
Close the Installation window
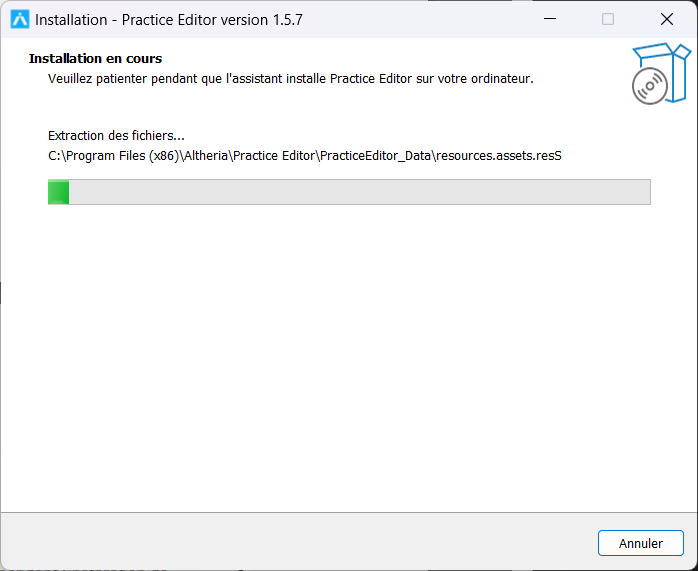click(x=667, y=19)
